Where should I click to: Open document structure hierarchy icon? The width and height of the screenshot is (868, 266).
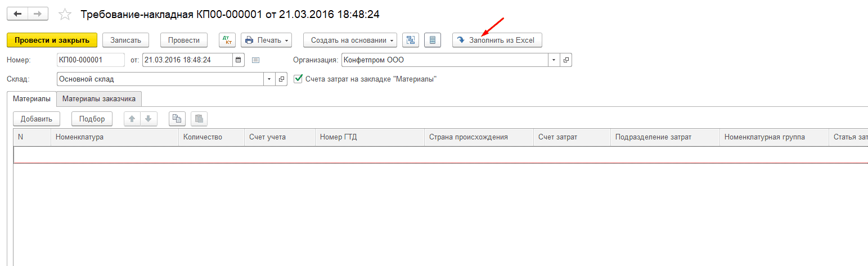pyautogui.click(x=411, y=40)
